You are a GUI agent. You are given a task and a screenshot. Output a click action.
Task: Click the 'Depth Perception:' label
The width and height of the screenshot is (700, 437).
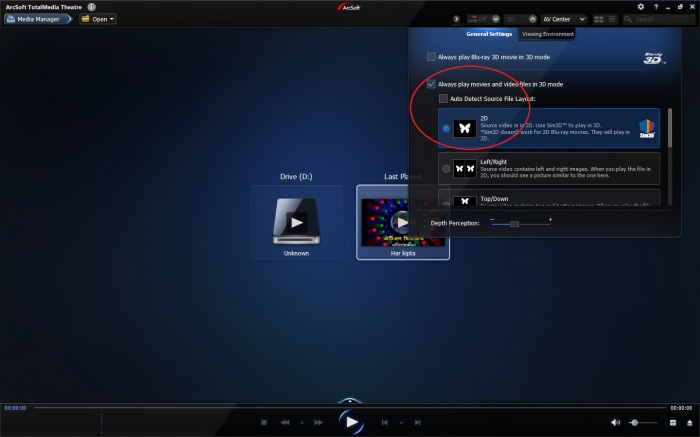coord(455,223)
